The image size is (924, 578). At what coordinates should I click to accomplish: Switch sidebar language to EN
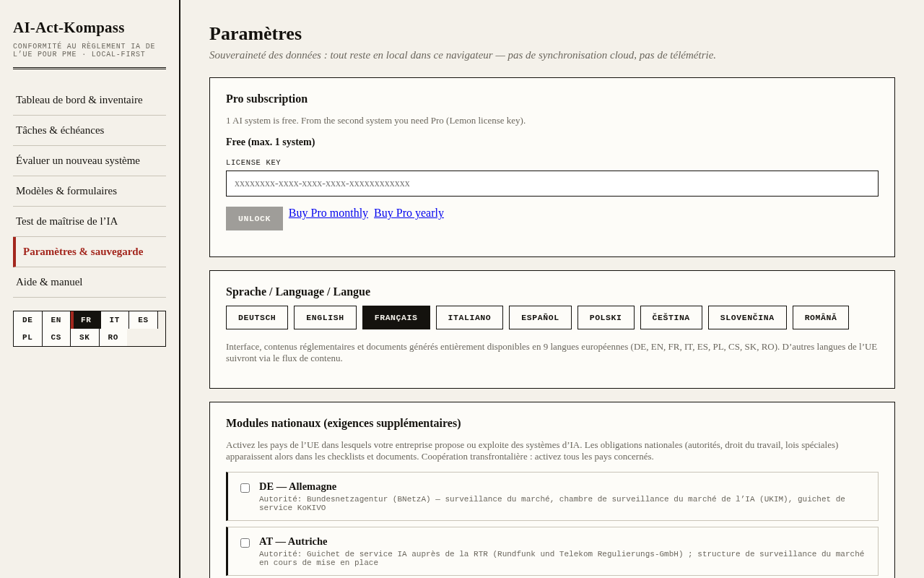56,320
